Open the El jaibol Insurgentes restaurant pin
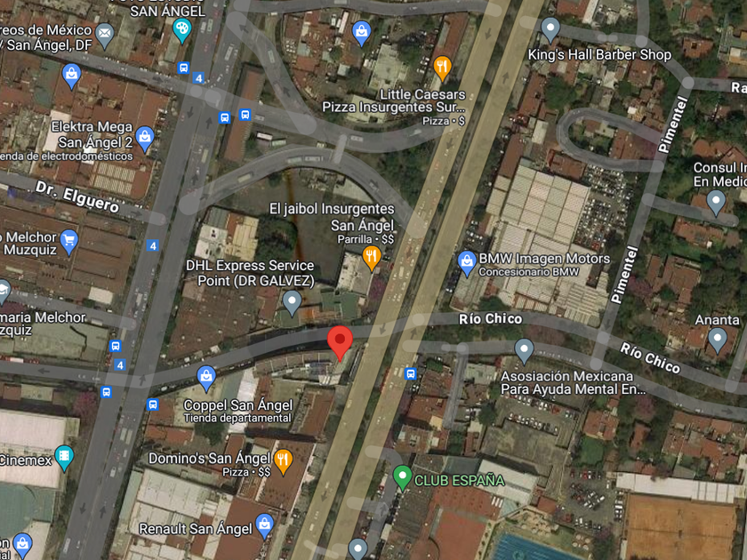Viewport: 747px width, 560px height. tap(371, 258)
